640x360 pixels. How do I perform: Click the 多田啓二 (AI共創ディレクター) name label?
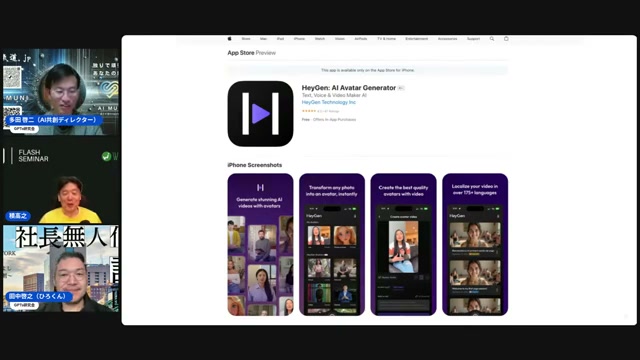coord(53,120)
